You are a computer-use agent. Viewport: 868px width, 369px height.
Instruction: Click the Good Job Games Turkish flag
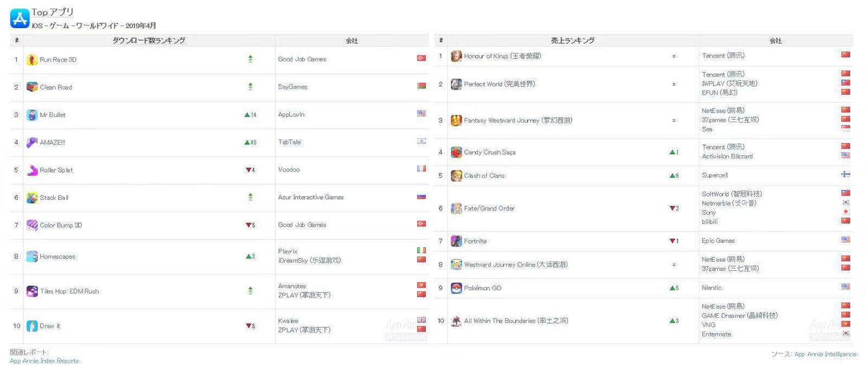(x=421, y=58)
